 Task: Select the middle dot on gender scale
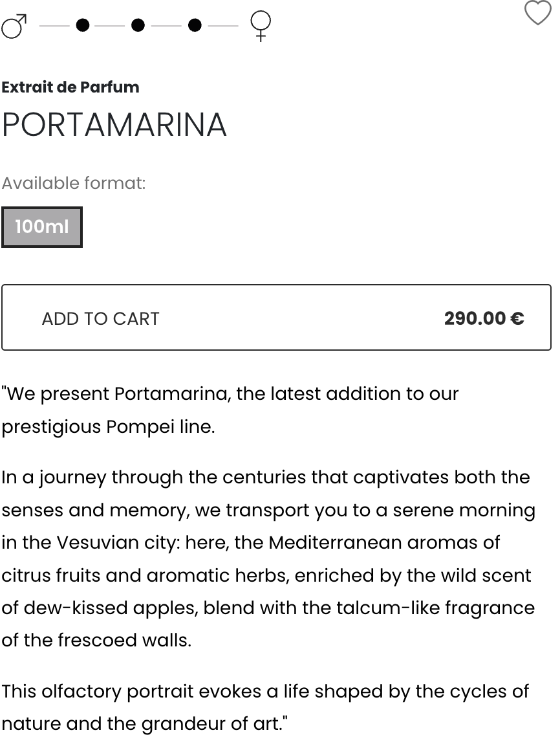(138, 25)
